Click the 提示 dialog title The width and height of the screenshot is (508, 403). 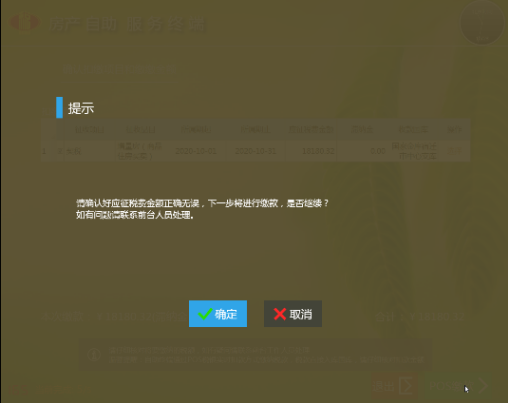81,108
